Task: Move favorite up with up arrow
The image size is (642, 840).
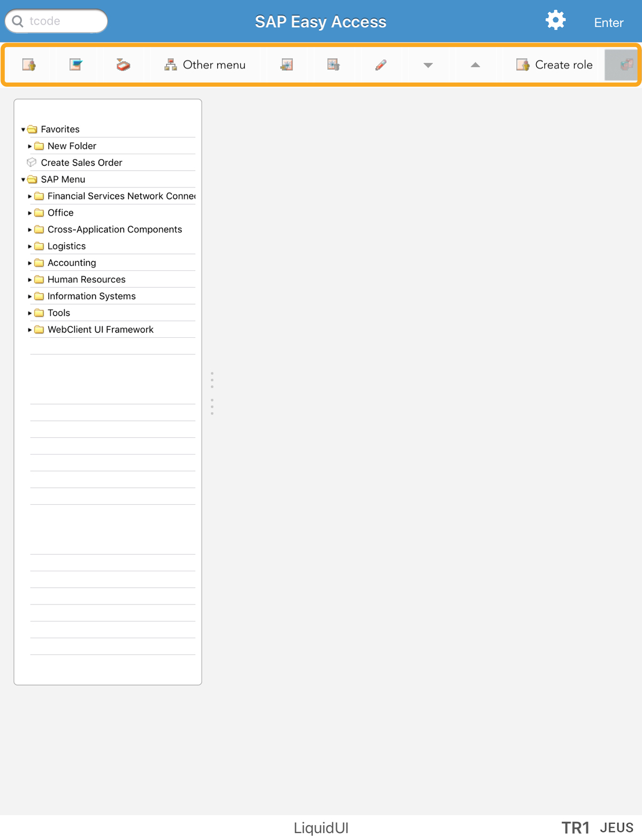Action: pos(475,65)
